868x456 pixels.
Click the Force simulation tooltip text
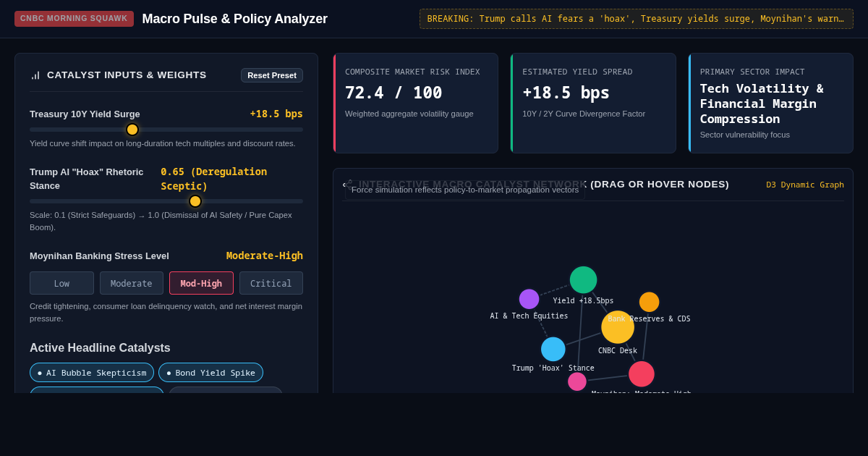coord(465,190)
